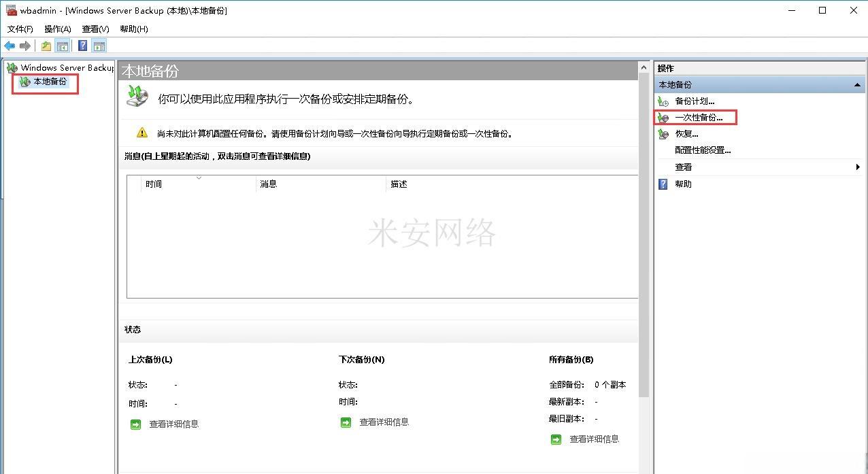Toggle the Action pane toolbar icon
868x474 pixels.
(x=99, y=46)
